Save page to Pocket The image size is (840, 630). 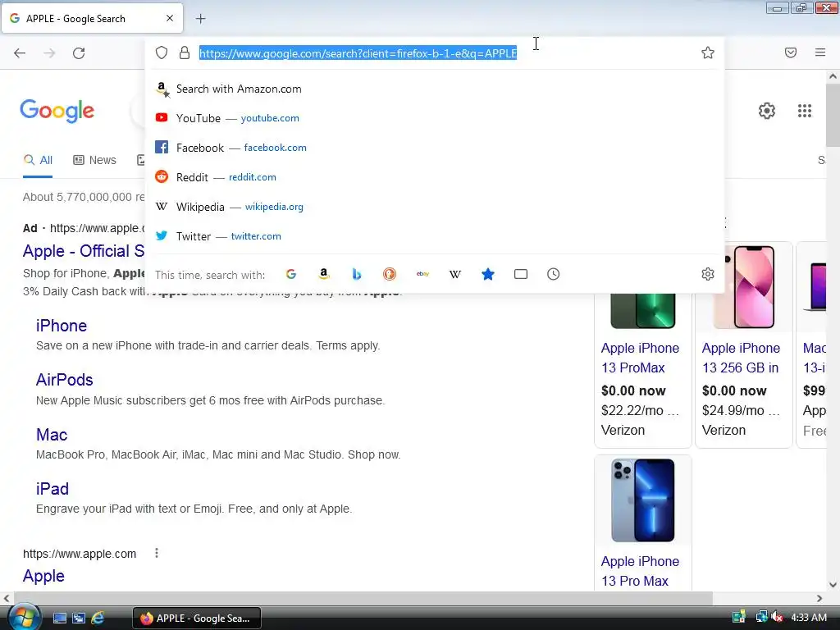[791, 52]
